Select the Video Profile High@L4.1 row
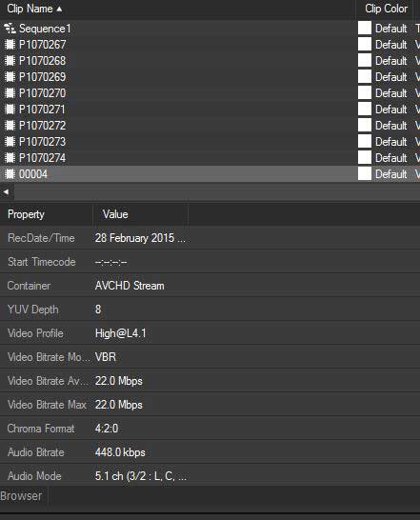420x520 pixels. click(x=210, y=333)
